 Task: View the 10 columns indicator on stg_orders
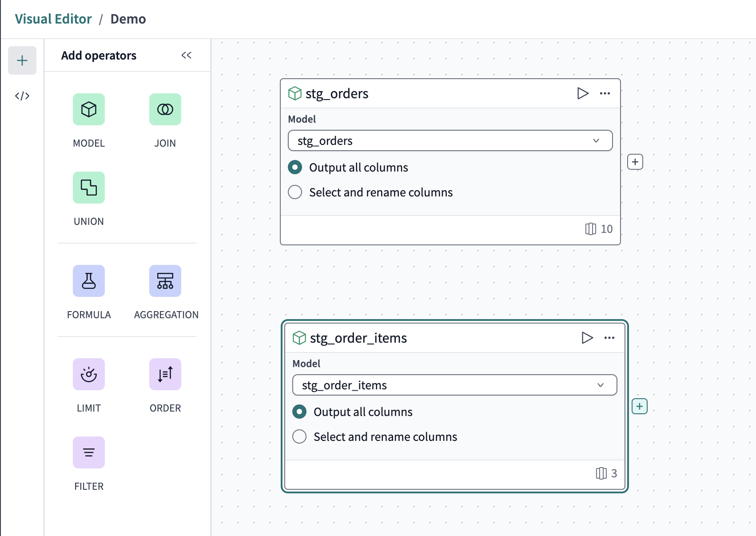point(598,229)
